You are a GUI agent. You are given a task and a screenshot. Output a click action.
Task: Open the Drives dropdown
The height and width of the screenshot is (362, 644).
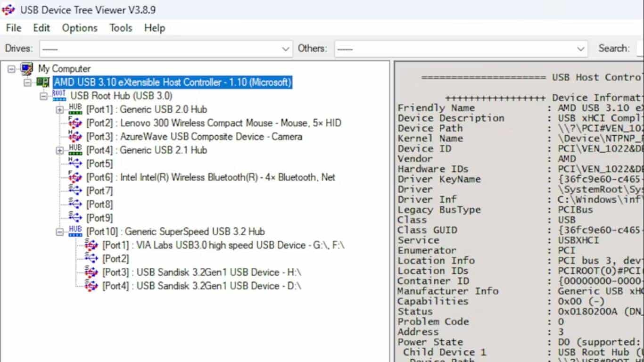click(x=286, y=48)
